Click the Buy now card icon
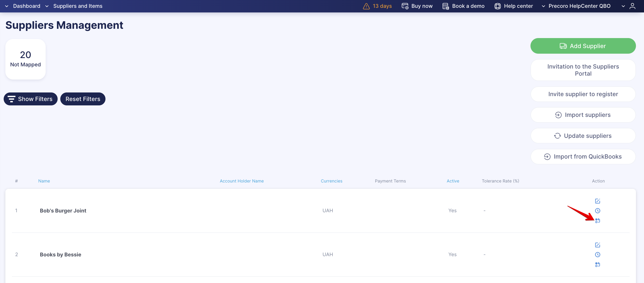 click(405, 6)
